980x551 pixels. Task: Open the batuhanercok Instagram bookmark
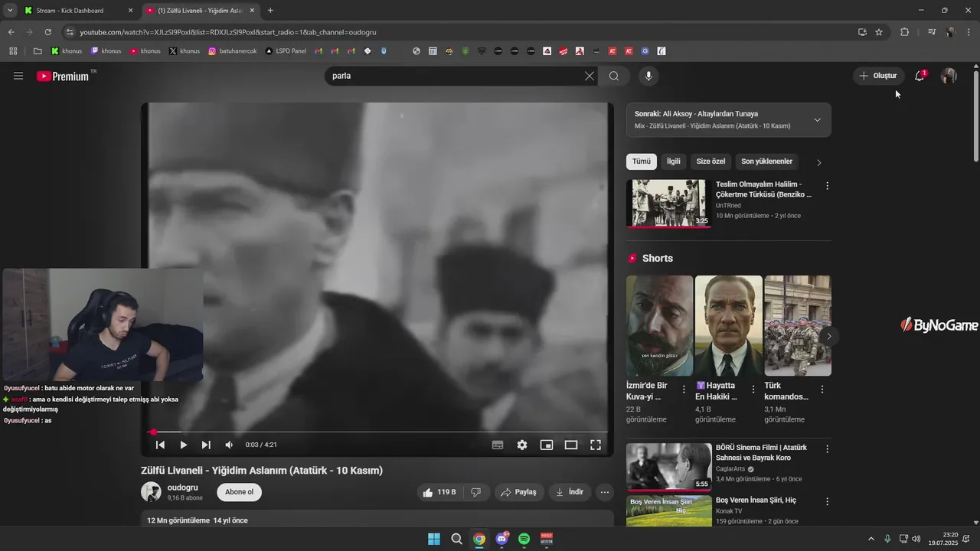pos(233,51)
